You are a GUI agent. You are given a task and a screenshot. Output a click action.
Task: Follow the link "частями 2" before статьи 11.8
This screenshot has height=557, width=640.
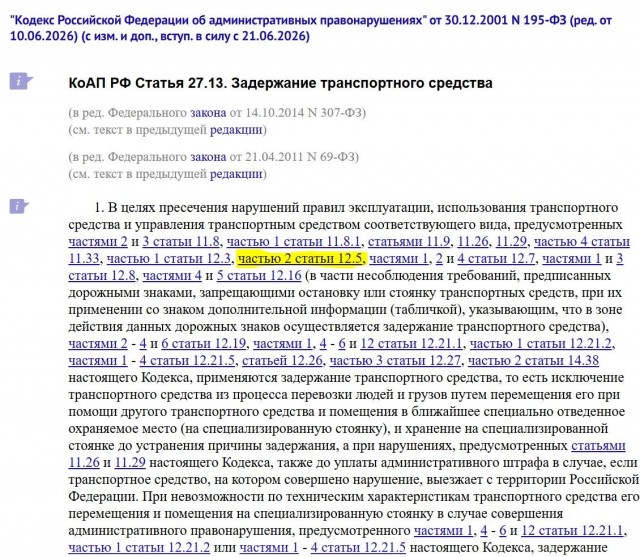(x=98, y=242)
